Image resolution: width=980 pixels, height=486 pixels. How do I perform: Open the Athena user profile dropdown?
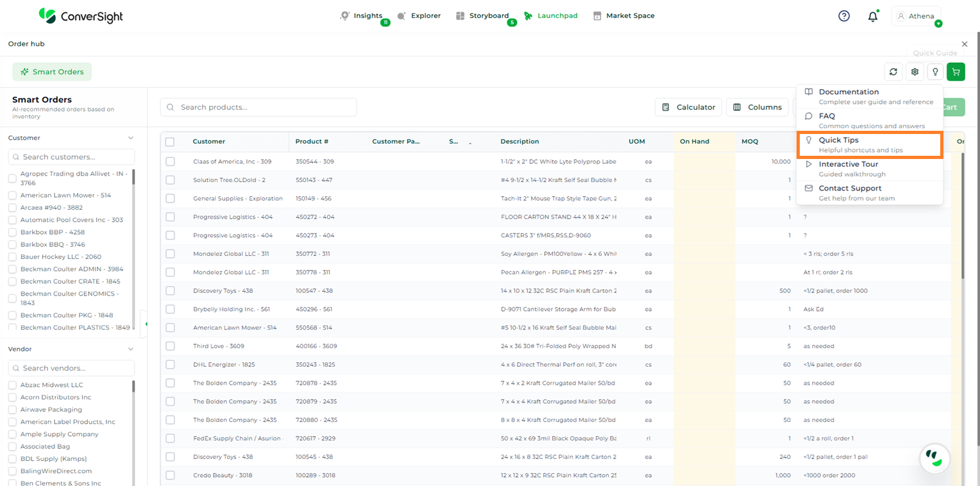tap(916, 17)
